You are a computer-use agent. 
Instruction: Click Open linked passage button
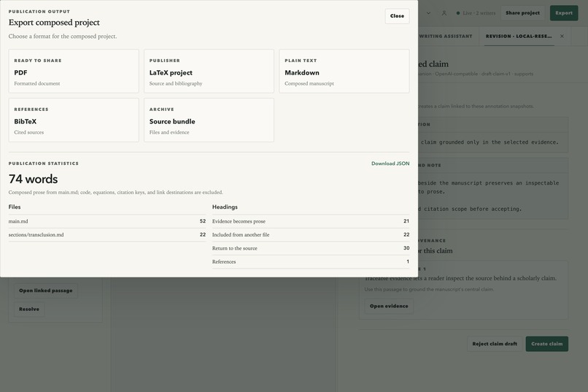46,291
